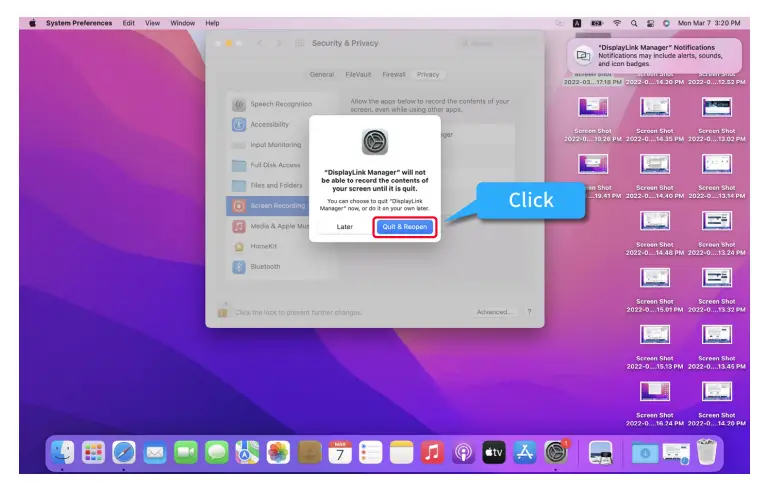The width and height of the screenshot is (758, 488).
Task: Open the Apple menu
Action: [x=32, y=23]
